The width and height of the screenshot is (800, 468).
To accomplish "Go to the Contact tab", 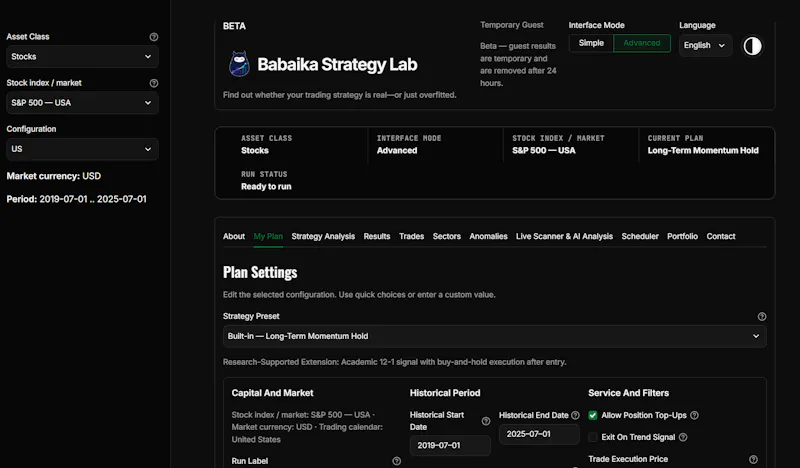I will pos(720,236).
